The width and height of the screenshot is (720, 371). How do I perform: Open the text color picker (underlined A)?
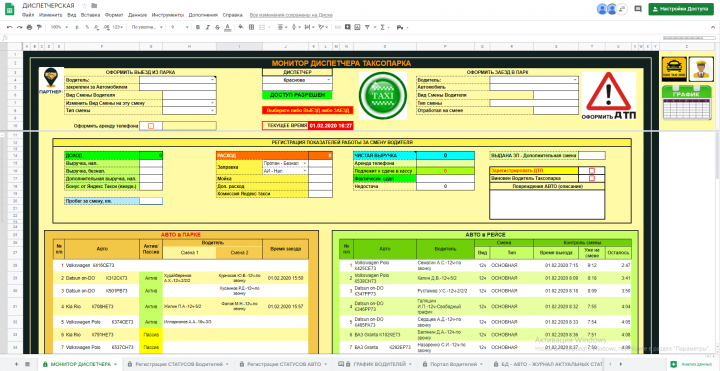click(227, 27)
